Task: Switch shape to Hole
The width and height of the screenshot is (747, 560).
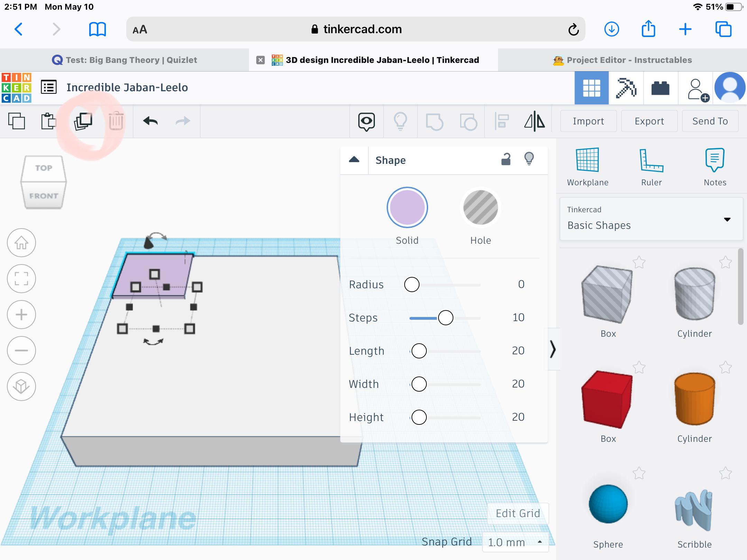Action: pyautogui.click(x=480, y=208)
